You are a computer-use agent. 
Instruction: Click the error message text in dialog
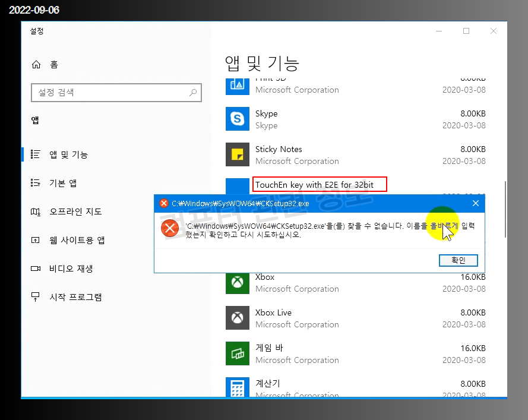[x=330, y=230]
